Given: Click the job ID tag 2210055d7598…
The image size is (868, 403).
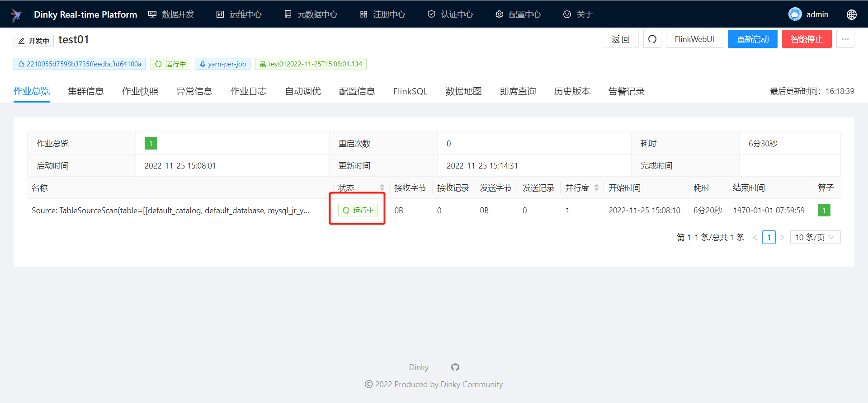Looking at the screenshot, I should pyautogui.click(x=80, y=64).
